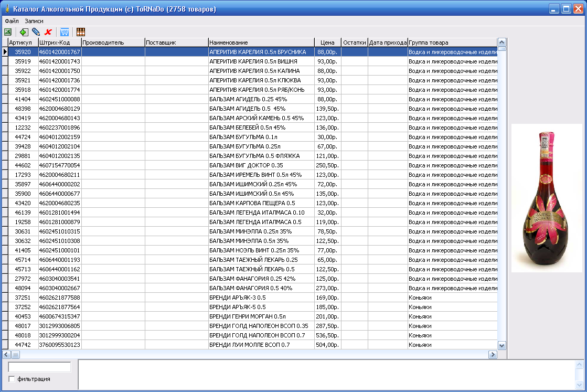587x392 pixels.
Task: Click the Excel export toolbar icon
Action: [8, 32]
